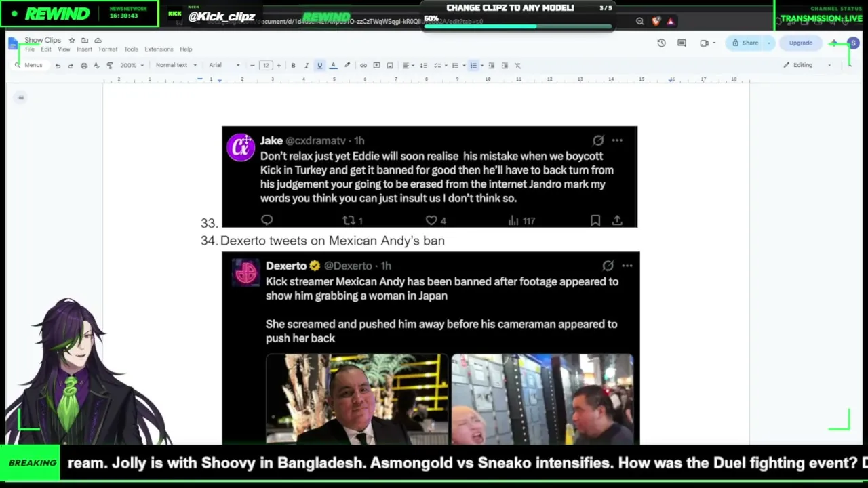Check the cloud save status icon

pos(98,41)
